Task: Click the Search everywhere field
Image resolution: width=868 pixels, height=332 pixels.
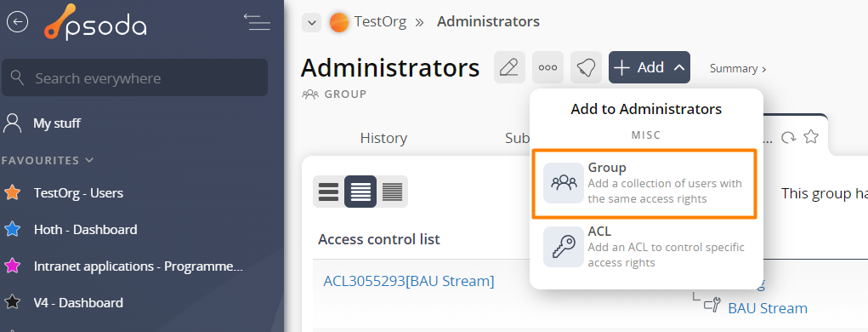Action: point(134,77)
